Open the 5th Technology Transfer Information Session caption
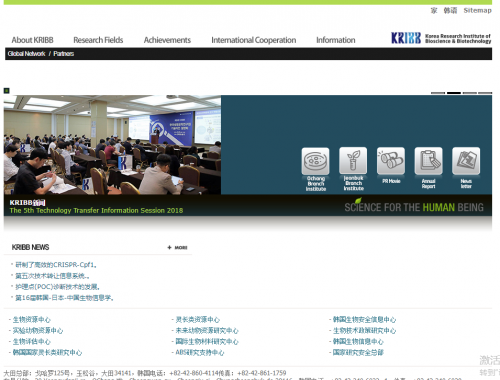Viewport: 500px width, 380px height. [x=96, y=210]
